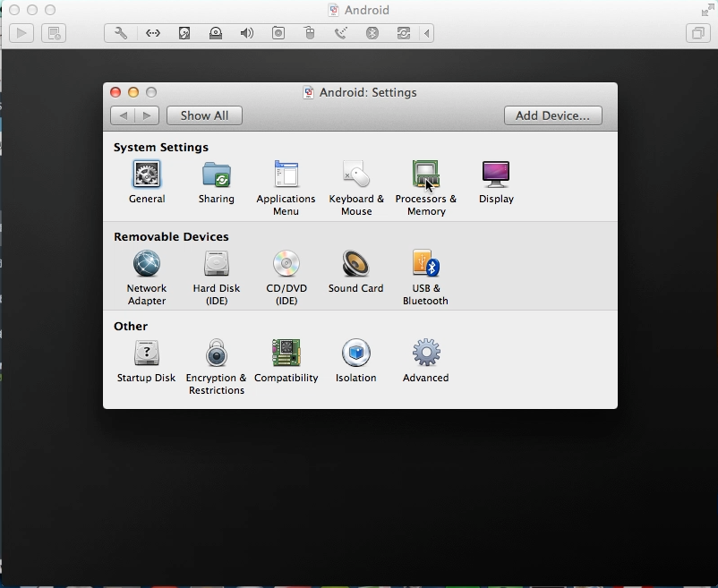718x588 pixels.
Task: Open Encryption & Restrictions settings
Action: [x=216, y=367]
